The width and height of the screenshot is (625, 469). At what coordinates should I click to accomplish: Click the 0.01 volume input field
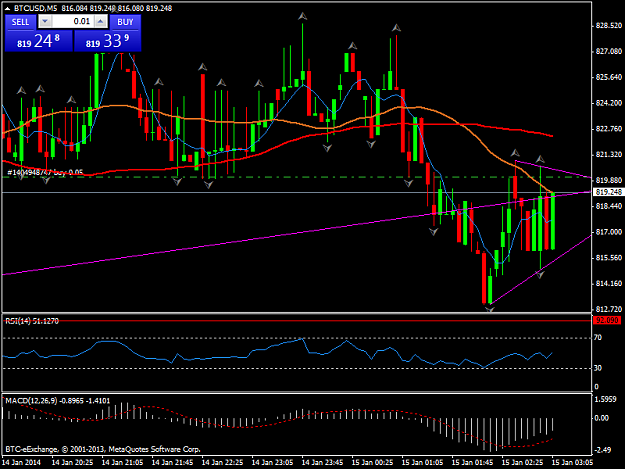73,22
